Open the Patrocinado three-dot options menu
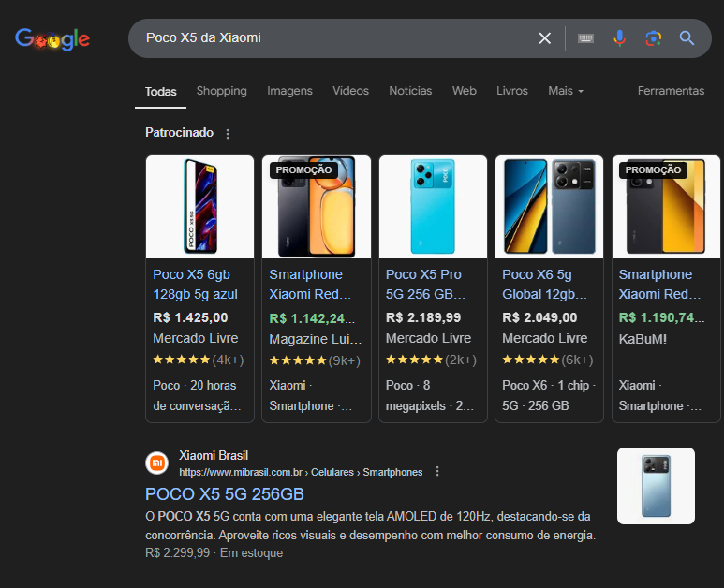Image resolution: width=724 pixels, height=588 pixels. point(228,134)
